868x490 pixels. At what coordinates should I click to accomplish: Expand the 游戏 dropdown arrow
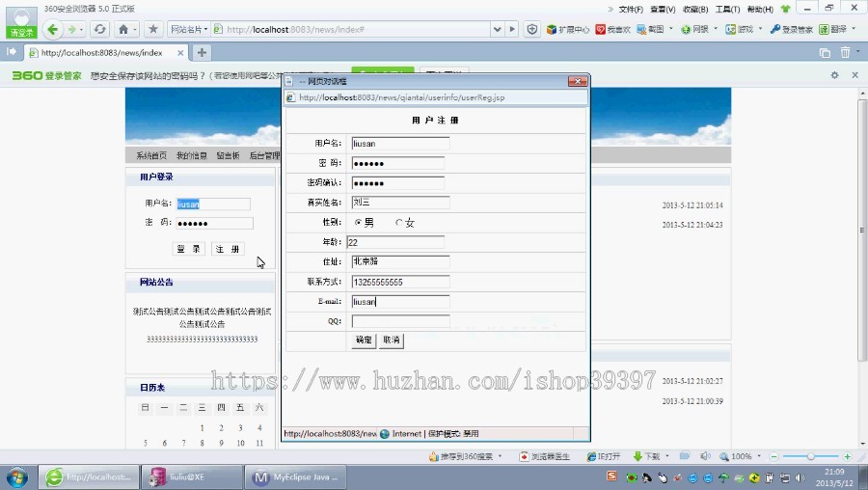tap(760, 28)
